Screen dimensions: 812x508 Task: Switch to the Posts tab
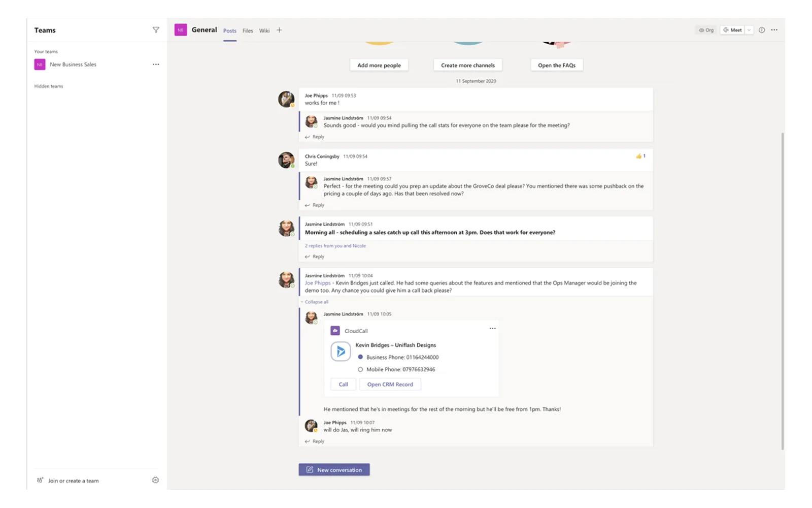(x=230, y=30)
